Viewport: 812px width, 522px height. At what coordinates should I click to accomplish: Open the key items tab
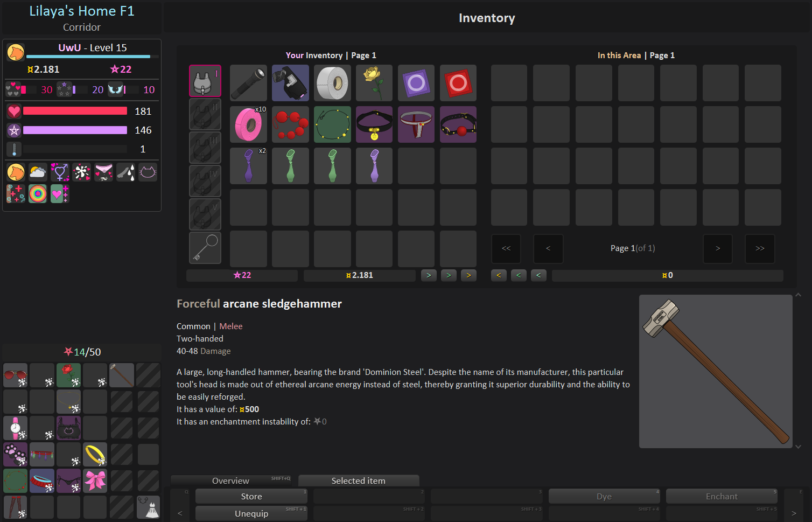205,248
